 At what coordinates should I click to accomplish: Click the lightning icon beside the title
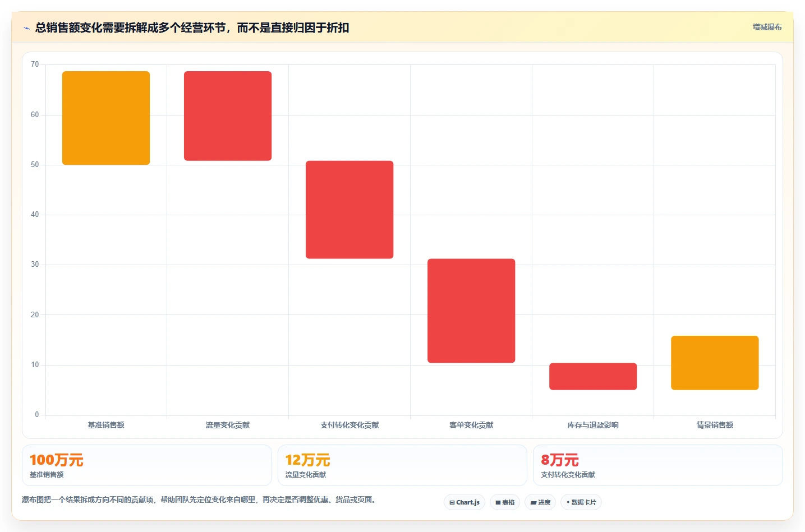click(26, 28)
